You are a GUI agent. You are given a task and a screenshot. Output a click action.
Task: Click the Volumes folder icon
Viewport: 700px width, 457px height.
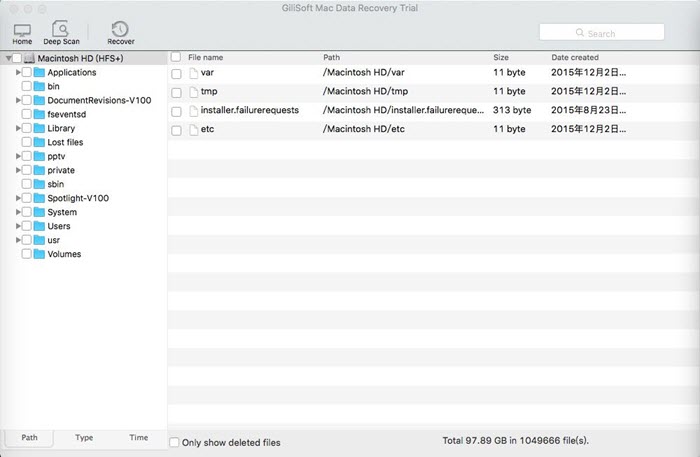click(x=39, y=254)
